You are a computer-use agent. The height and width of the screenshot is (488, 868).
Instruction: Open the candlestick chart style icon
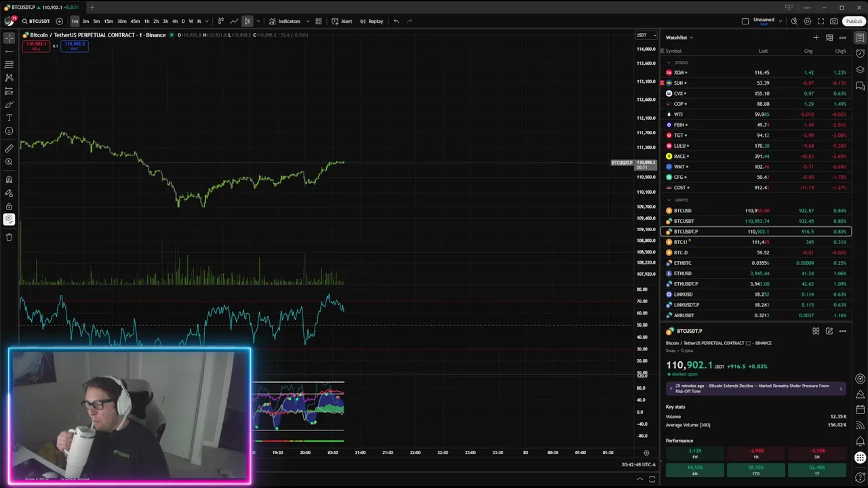point(220,21)
